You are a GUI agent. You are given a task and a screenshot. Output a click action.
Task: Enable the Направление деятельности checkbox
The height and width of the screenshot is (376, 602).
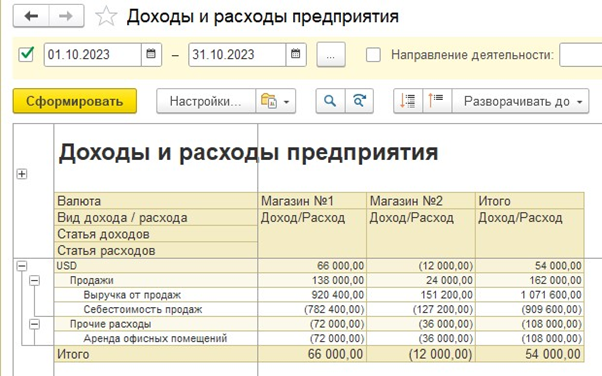[373, 55]
